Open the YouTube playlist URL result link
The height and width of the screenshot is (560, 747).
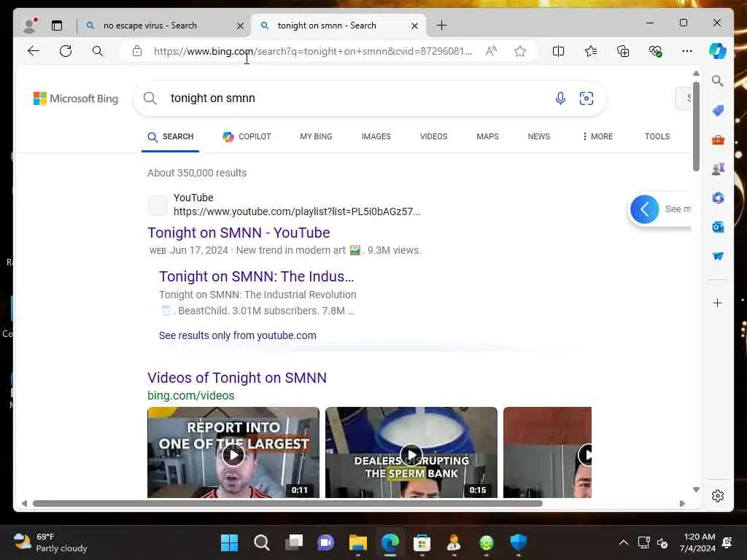tap(297, 211)
